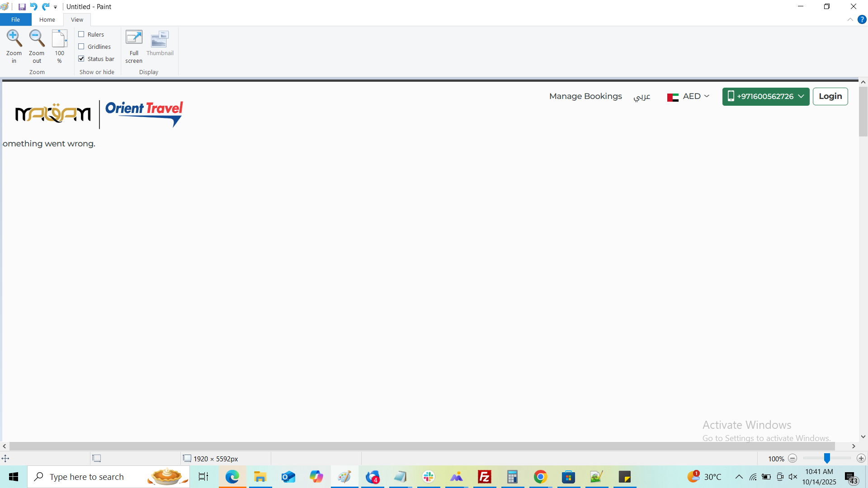Enable the Gridlines checkbox
Viewport: 868px width, 488px height.
81,47
